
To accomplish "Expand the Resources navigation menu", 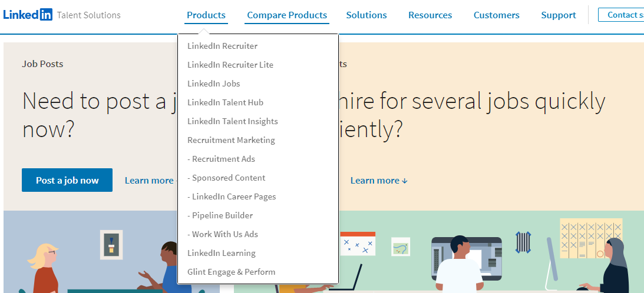I will [430, 15].
